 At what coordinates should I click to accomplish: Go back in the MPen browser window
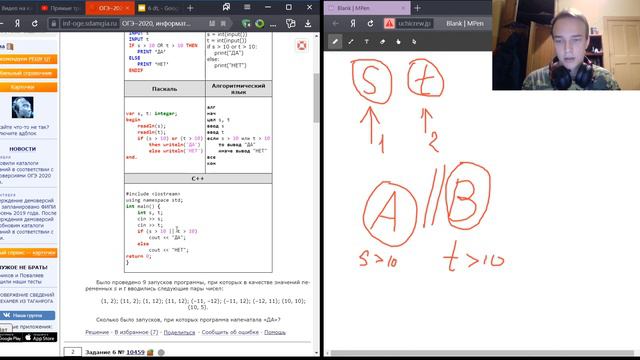pos(335,24)
